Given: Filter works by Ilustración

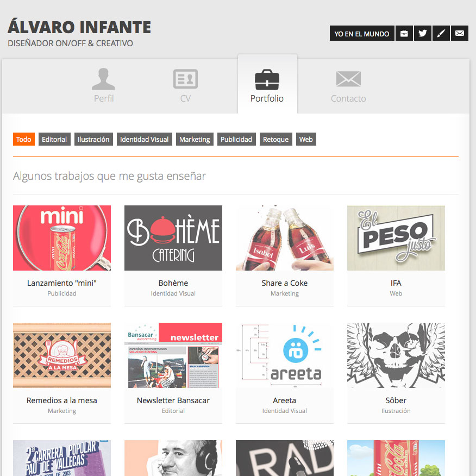Looking at the screenshot, I should pyautogui.click(x=93, y=139).
